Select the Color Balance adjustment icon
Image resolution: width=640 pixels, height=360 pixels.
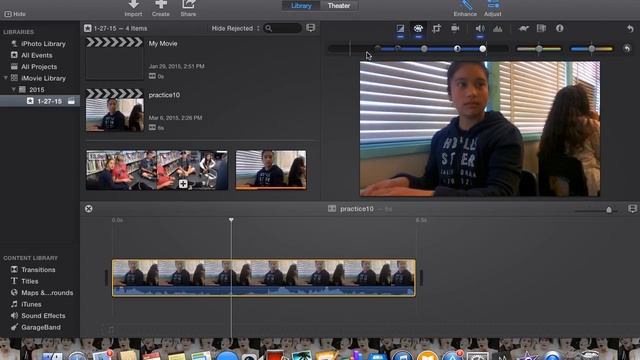point(400,29)
